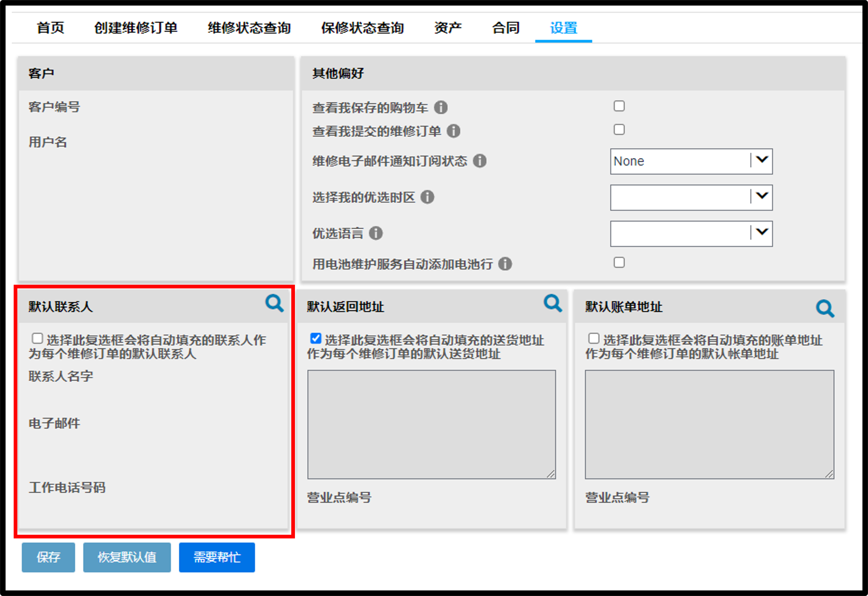Open info icon for 维修电子邮件通知订阅状态
Viewport: 868px width, 596px height.
pos(479,161)
